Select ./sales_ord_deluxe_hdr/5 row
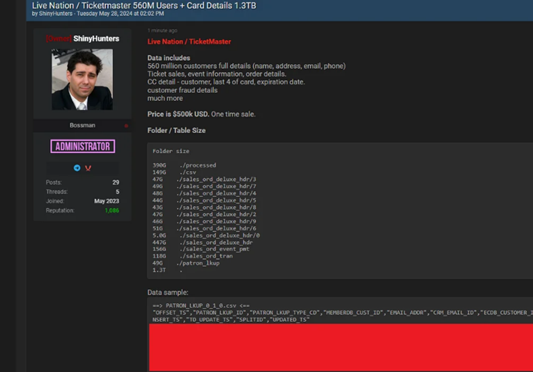 (x=204, y=200)
